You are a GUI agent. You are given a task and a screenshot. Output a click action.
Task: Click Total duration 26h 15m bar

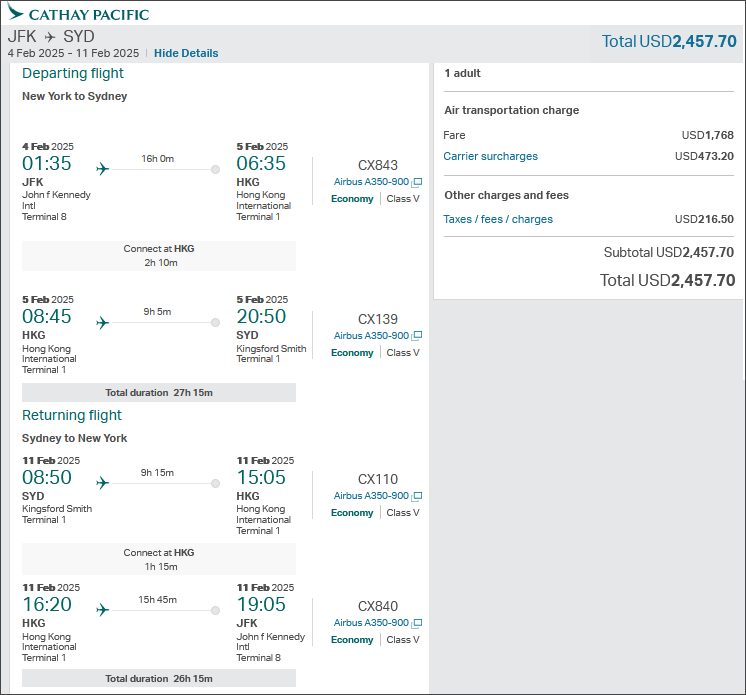159,678
